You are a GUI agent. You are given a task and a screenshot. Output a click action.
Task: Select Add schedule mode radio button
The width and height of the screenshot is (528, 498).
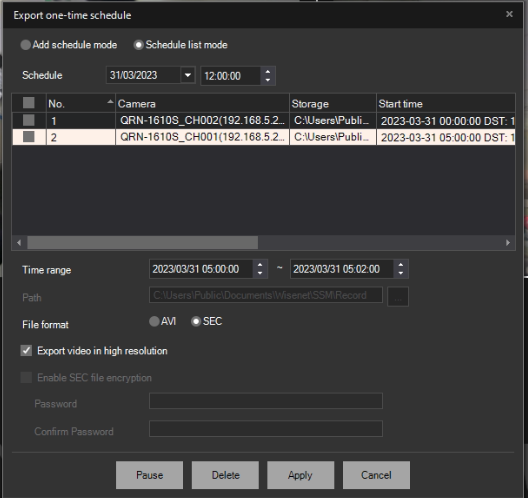26,45
